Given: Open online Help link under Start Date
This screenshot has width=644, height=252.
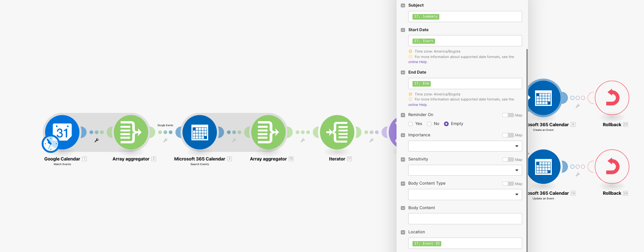Looking at the screenshot, I should [x=418, y=62].
